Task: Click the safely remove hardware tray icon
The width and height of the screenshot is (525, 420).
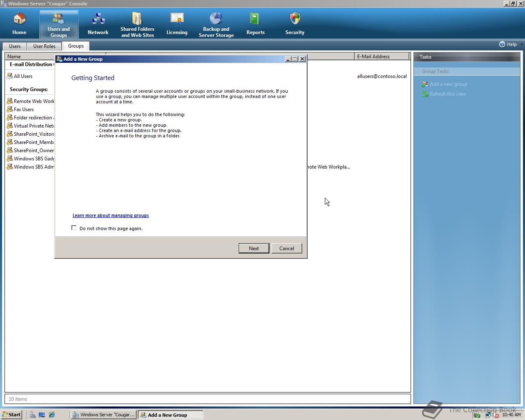Action: (x=477, y=415)
